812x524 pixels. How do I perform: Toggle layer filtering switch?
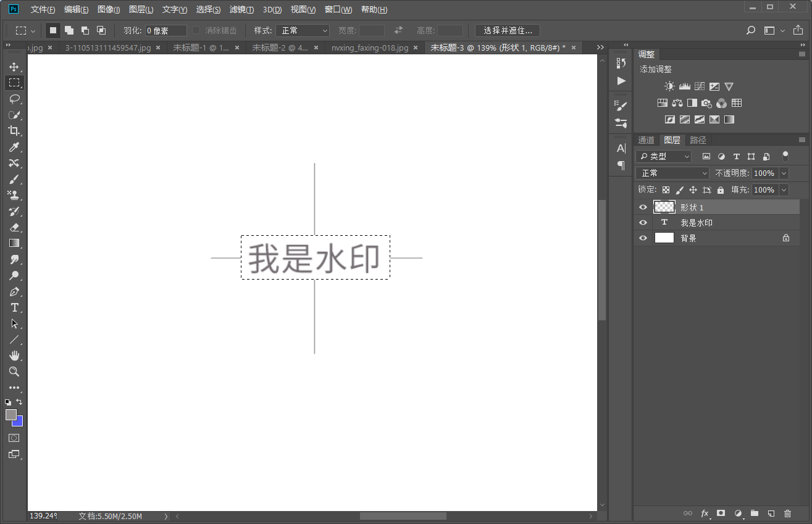(785, 156)
